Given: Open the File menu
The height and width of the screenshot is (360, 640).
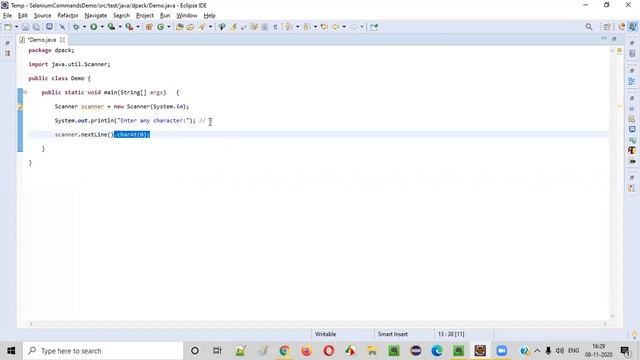Looking at the screenshot, I should click(7, 16).
